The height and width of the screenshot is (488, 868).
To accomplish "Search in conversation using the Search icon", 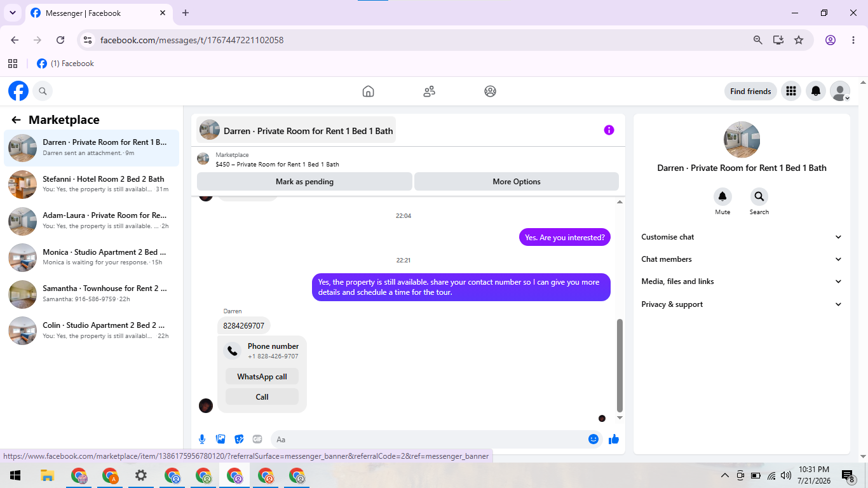I will coord(759,196).
